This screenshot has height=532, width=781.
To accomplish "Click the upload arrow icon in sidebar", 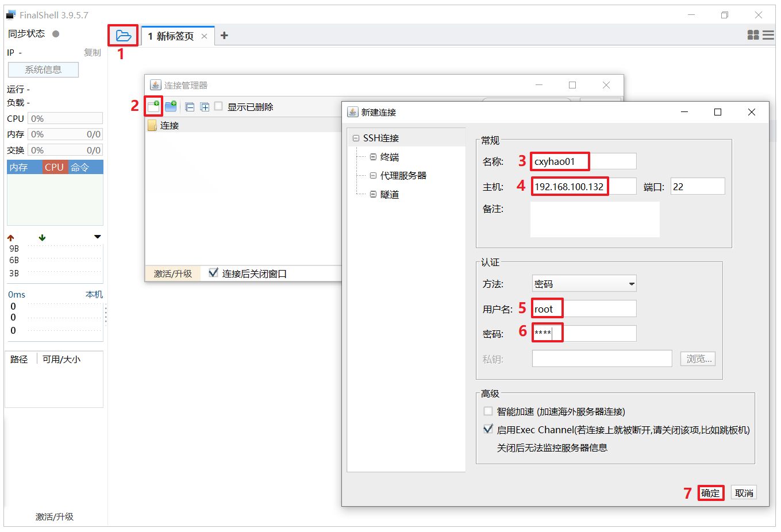I will pyautogui.click(x=10, y=237).
